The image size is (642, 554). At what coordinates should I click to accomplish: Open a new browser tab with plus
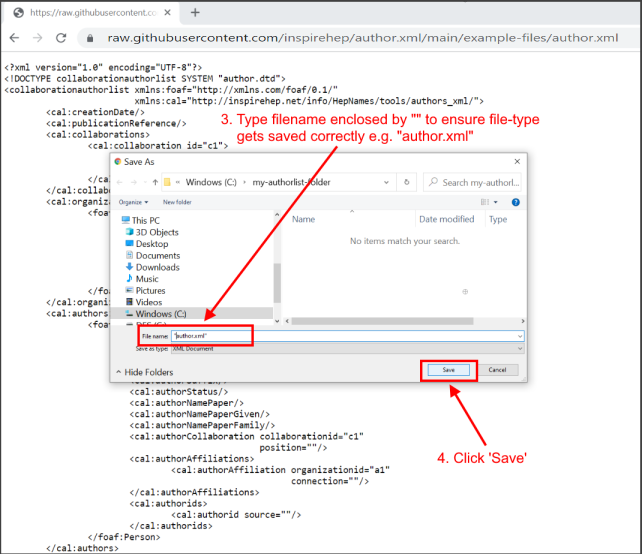click(195, 13)
